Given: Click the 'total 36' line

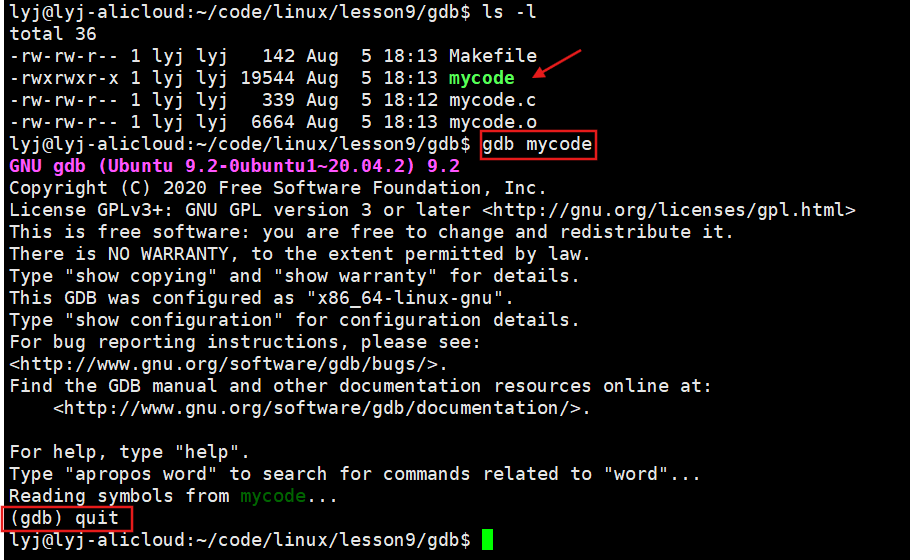Looking at the screenshot, I should 53,34.
